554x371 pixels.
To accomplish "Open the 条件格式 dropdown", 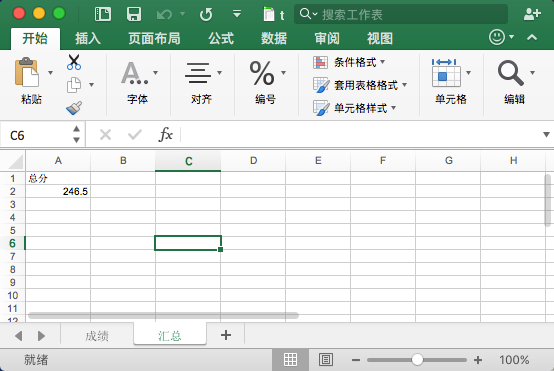I will coord(382,62).
